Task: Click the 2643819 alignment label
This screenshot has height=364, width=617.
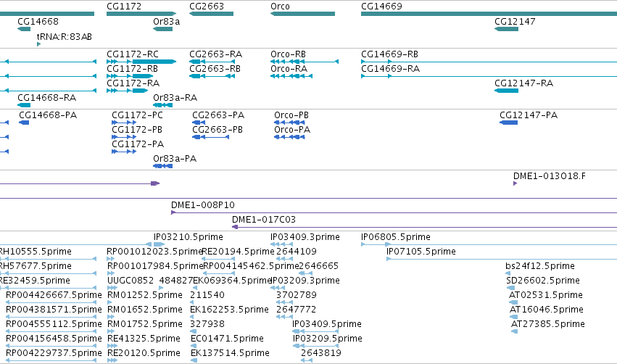Action: 321,353
